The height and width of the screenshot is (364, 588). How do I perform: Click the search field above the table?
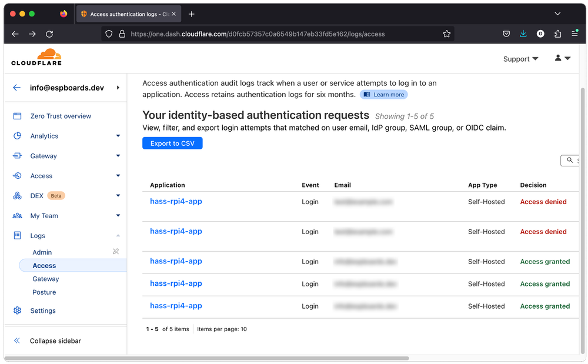click(x=571, y=160)
